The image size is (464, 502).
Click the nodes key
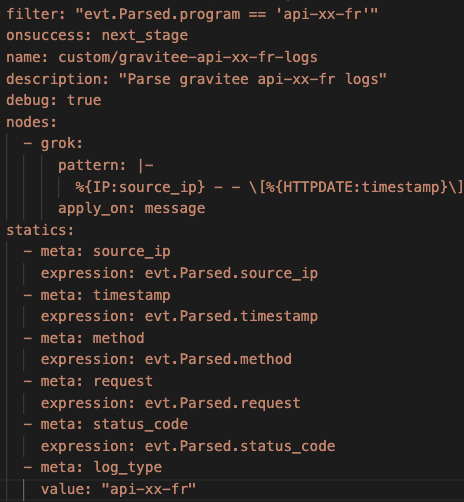32,122
